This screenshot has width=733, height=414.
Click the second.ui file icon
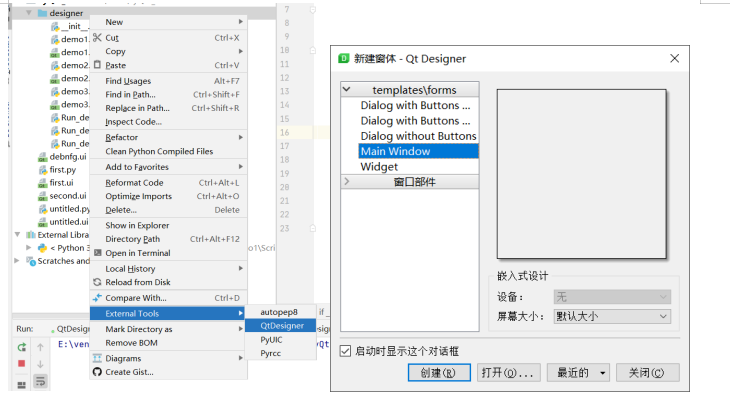pyautogui.click(x=43, y=196)
